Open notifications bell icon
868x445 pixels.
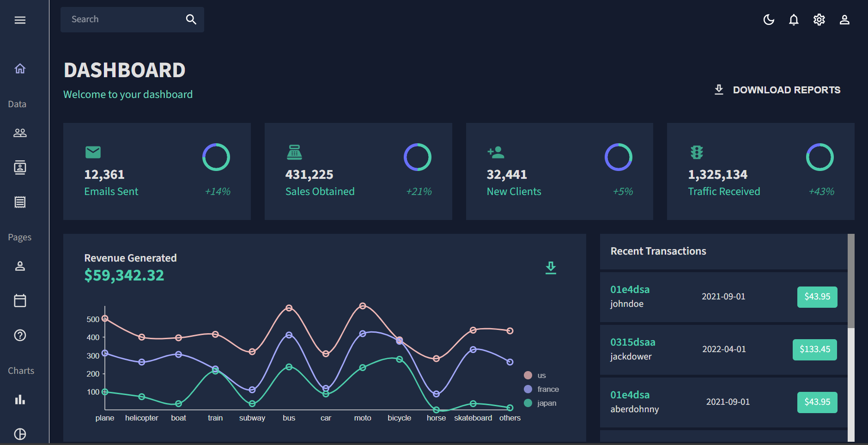pyautogui.click(x=794, y=19)
